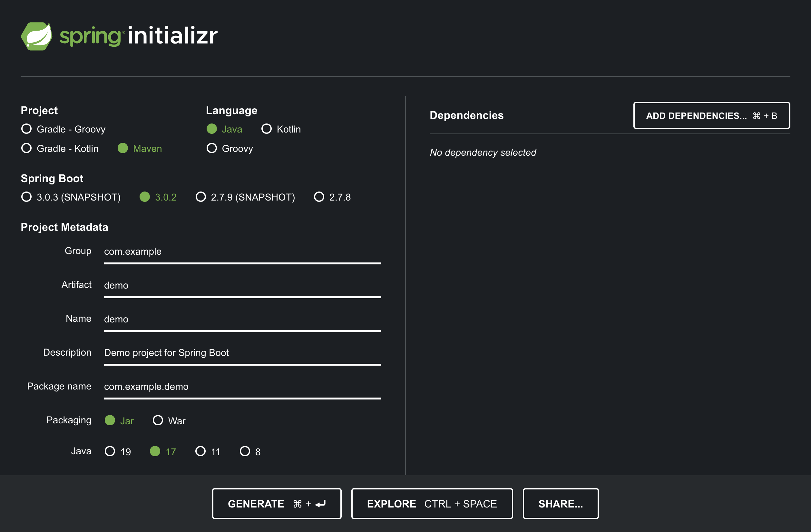Screen dimensions: 811x532
Task: Select Java version 8
Action: [x=250, y=451]
